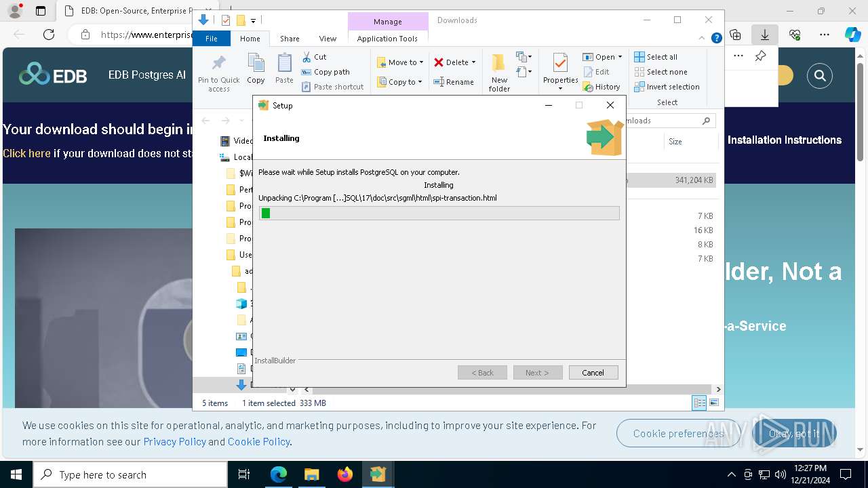Click Cookie preferences button

click(679, 433)
